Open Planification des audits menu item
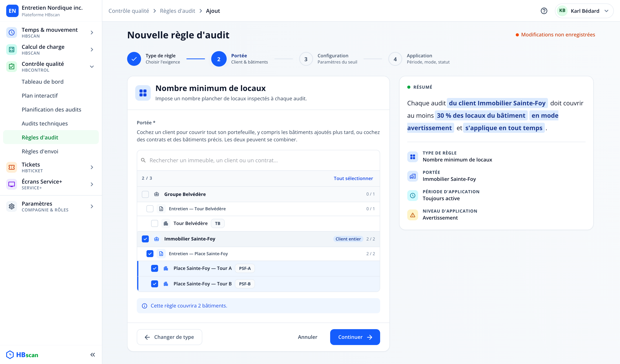The height and width of the screenshot is (364, 620). coord(51,110)
